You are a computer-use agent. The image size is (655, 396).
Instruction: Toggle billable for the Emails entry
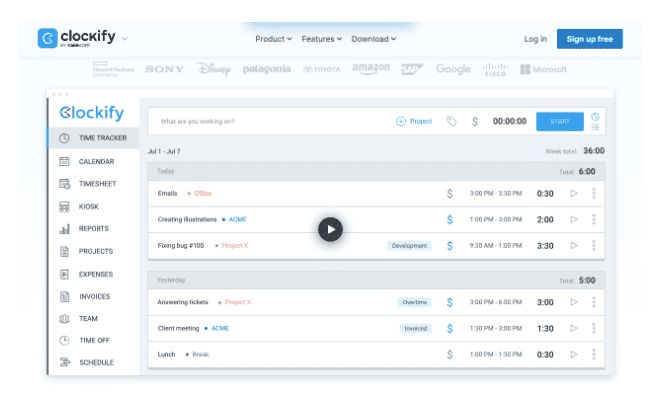(449, 193)
